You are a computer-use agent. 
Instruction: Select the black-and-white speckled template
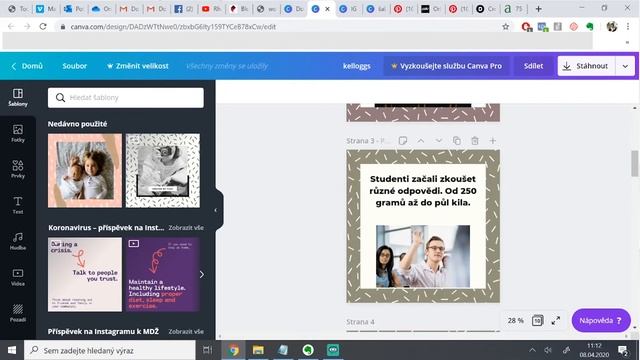point(163,171)
